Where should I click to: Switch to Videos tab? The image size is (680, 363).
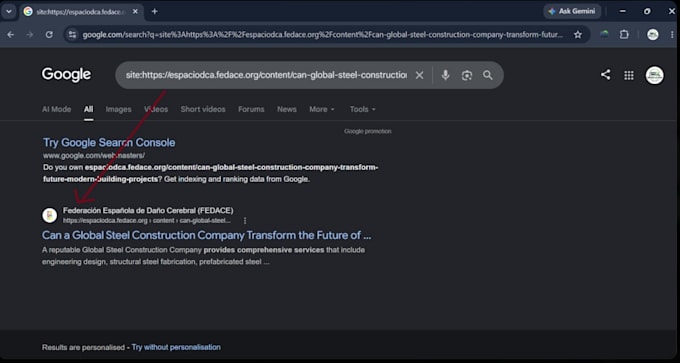(156, 109)
